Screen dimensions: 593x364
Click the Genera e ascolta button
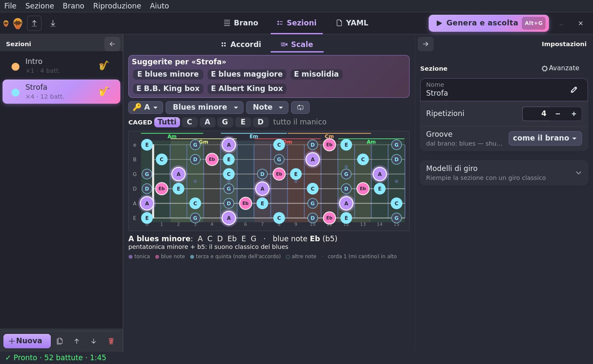pos(489,23)
